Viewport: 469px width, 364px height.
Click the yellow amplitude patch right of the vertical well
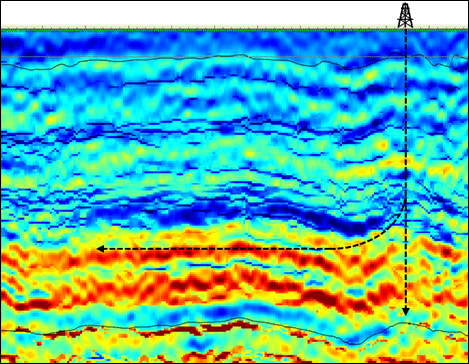pyautogui.click(x=433, y=171)
